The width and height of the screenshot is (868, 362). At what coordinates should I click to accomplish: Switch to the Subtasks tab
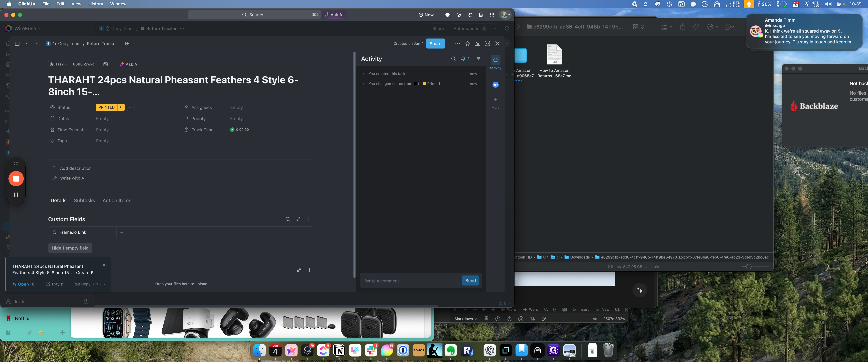point(84,201)
